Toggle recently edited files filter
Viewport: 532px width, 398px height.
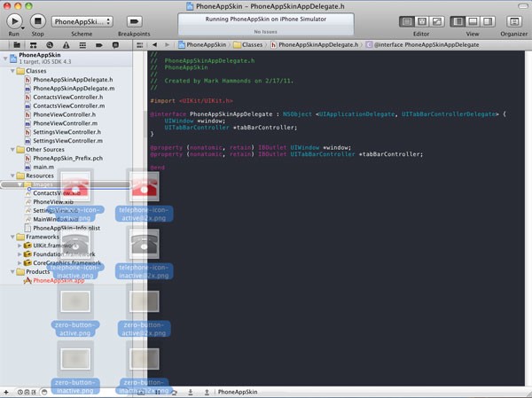(20, 392)
